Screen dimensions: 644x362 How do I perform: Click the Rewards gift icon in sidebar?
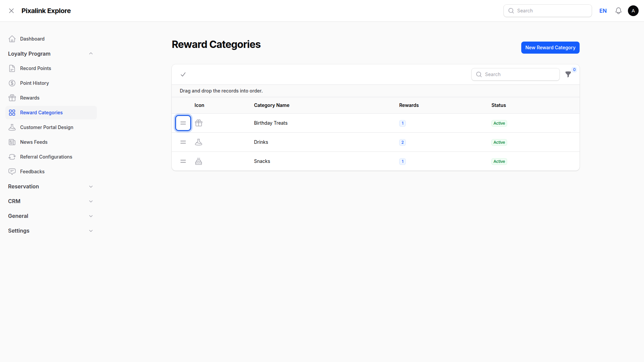[12, 98]
